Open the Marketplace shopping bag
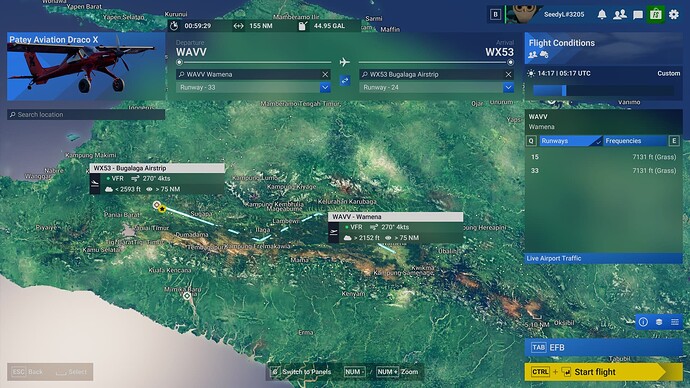The width and height of the screenshot is (690, 388). (x=656, y=15)
